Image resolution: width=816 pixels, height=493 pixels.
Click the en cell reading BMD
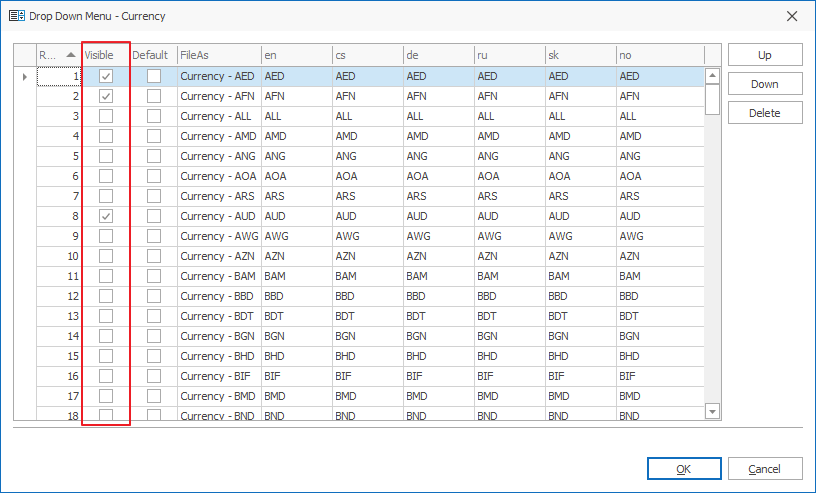[297, 396]
